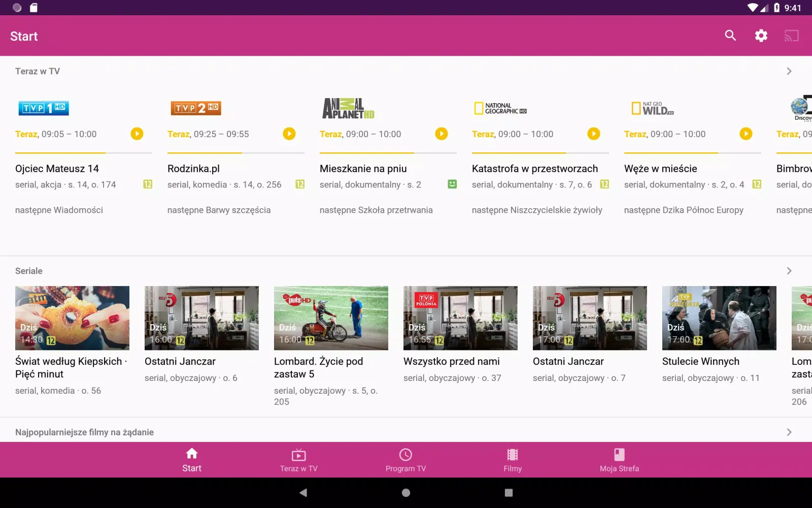Switch to the Teraz w TV tab

point(299,460)
